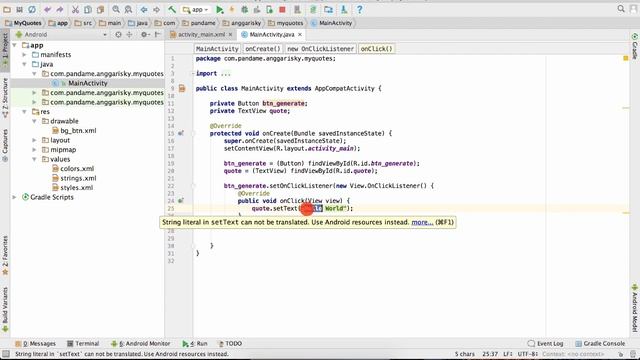Start debugging with the bug icon
The width and height of the screenshot is (640, 360).
click(244, 9)
